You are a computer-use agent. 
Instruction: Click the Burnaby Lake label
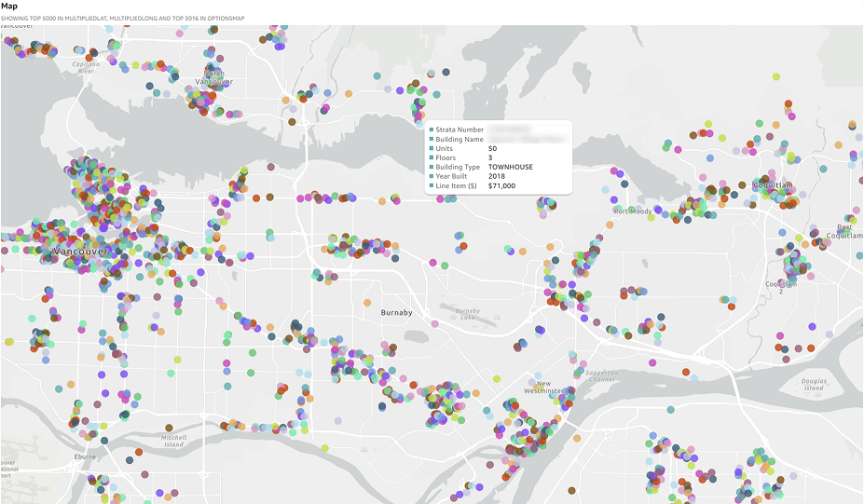[x=468, y=313]
